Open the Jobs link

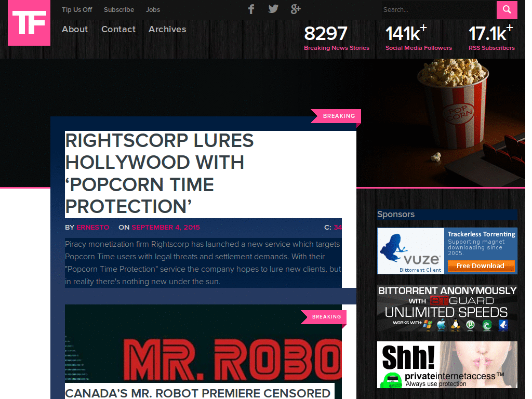point(153,10)
